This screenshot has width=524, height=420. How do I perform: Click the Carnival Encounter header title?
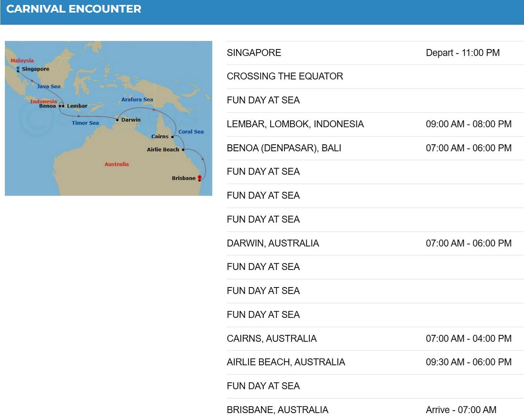(x=74, y=9)
